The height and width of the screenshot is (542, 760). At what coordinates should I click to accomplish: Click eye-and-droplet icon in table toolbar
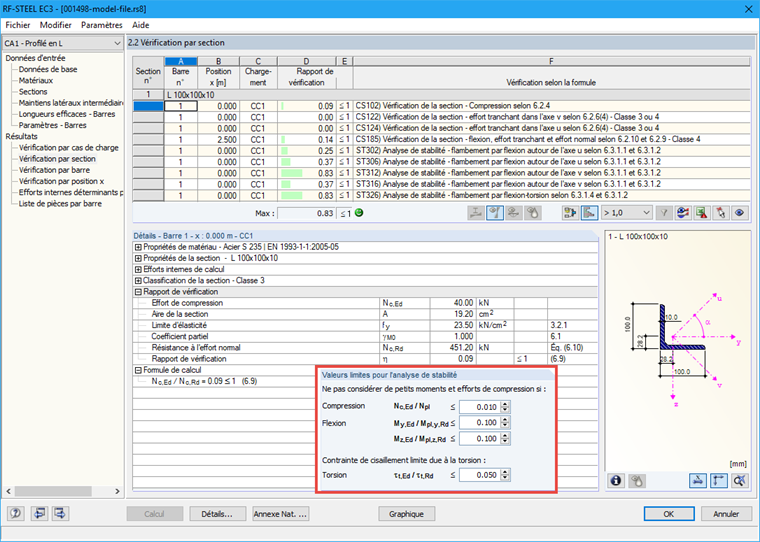(x=532, y=213)
